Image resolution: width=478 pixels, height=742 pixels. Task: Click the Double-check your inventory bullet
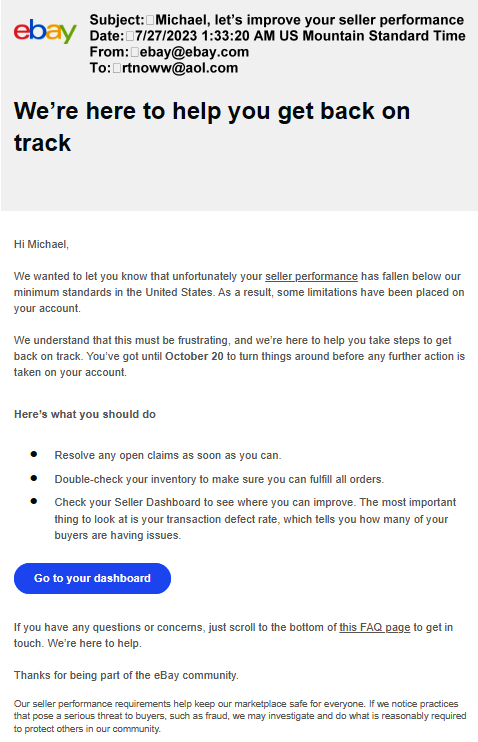coord(219,479)
